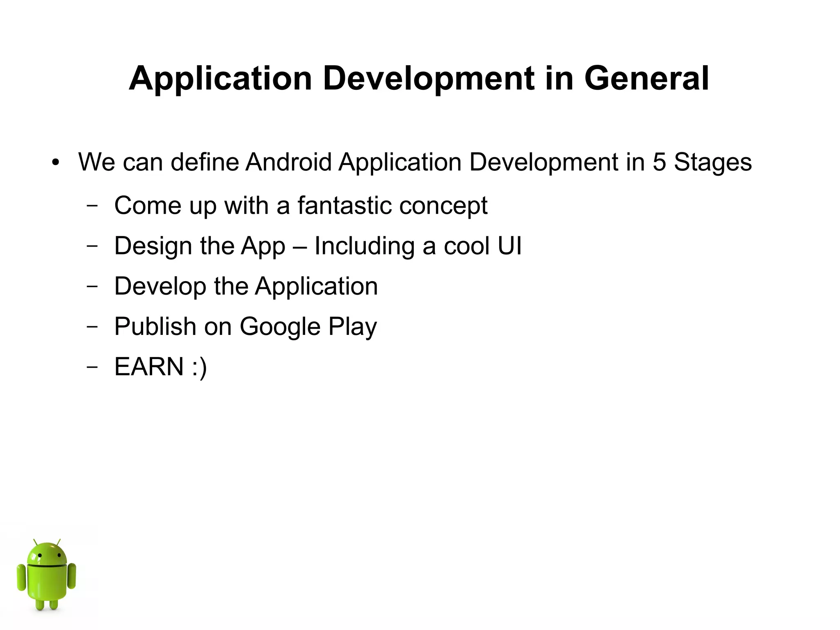Click the ':)' smiley after EARN
The width and height of the screenshot is (840, 630).
point(199,367)
